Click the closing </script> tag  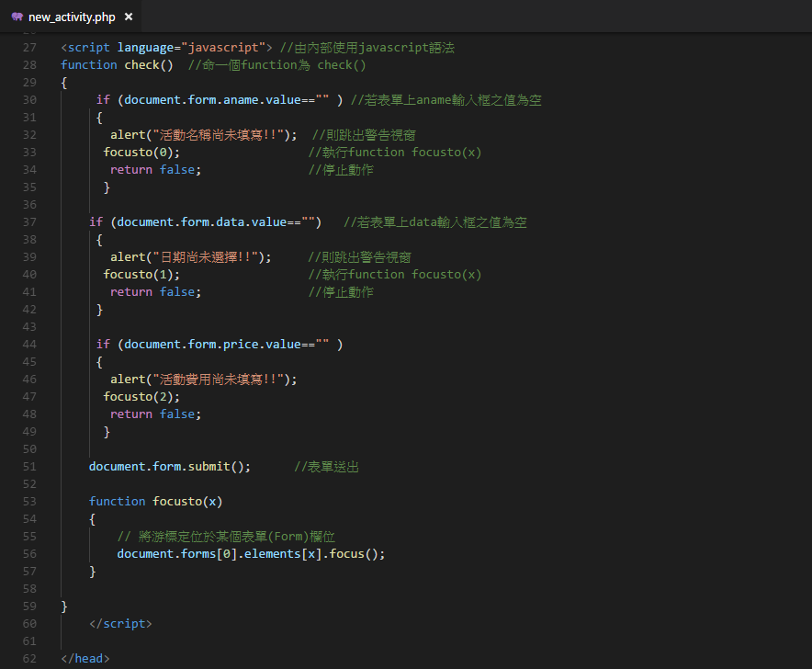pos(120,624)
